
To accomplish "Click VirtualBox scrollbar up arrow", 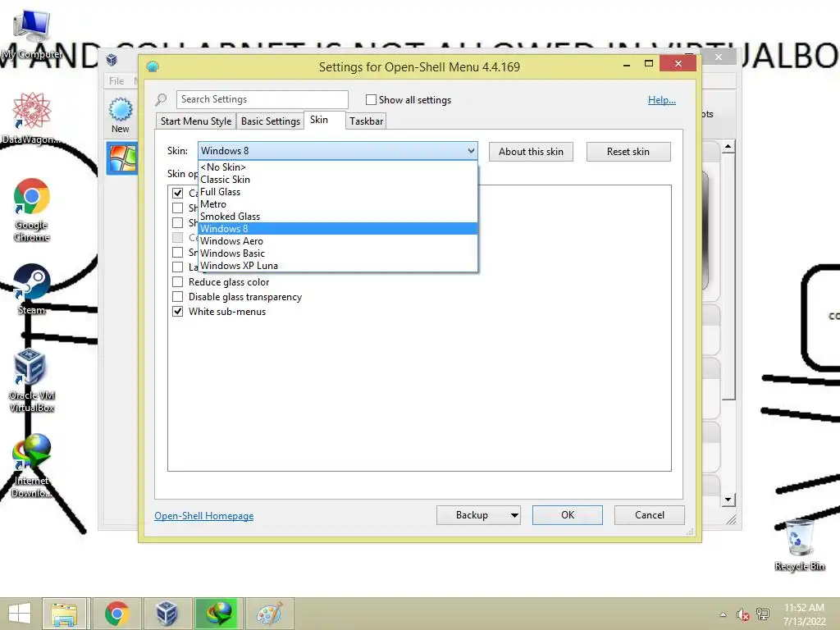I will [x=728, y=146].
